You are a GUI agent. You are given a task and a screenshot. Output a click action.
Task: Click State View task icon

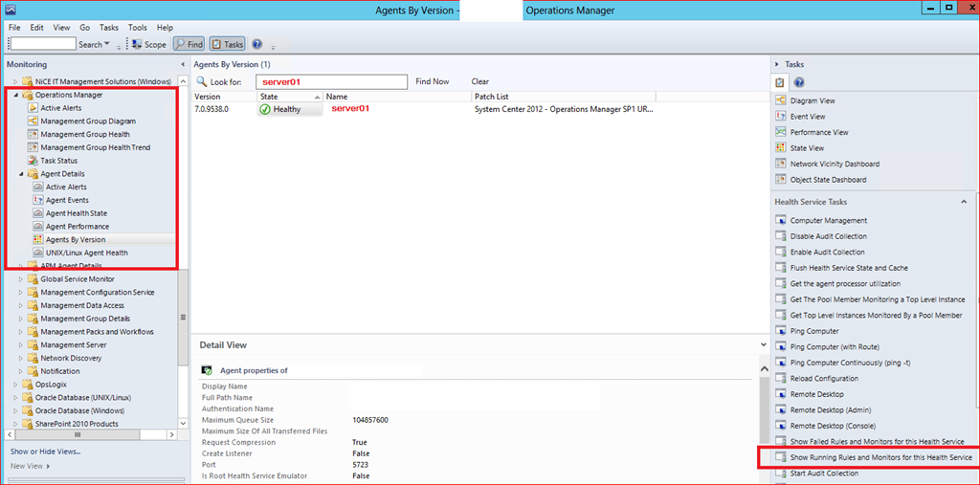(780, 148)
